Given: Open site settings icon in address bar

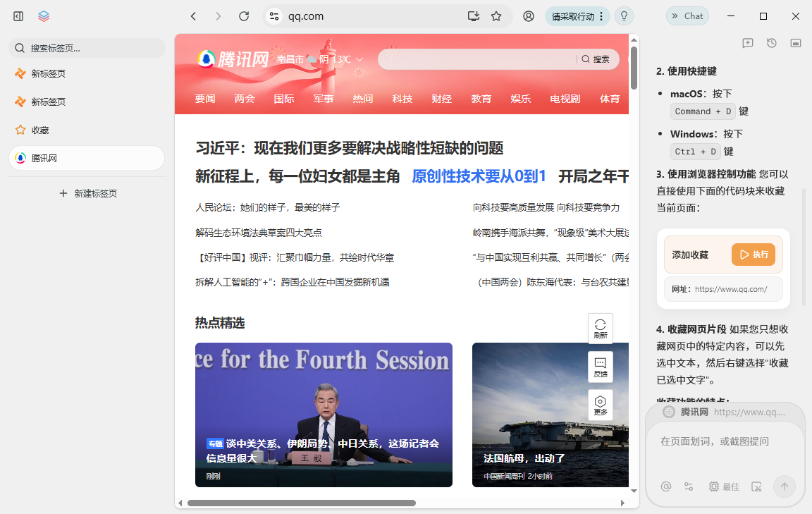Looking at the screenshot, I should click(274, 16).
